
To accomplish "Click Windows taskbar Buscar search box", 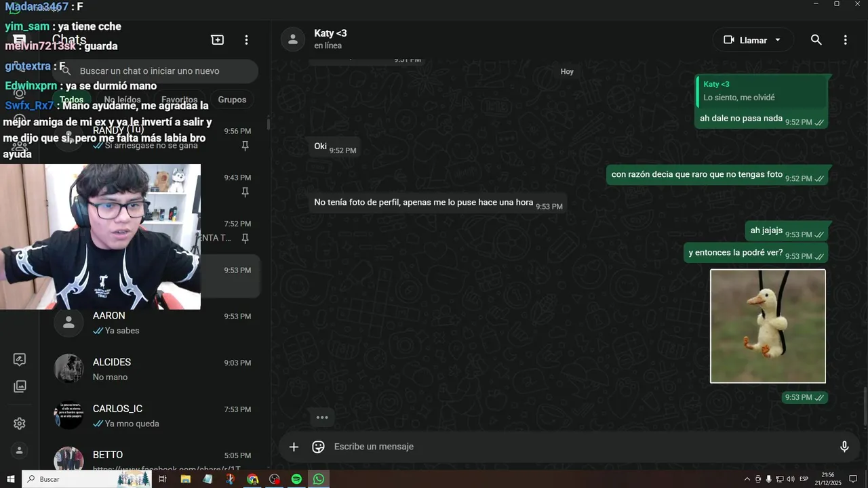I will point(88,479).
